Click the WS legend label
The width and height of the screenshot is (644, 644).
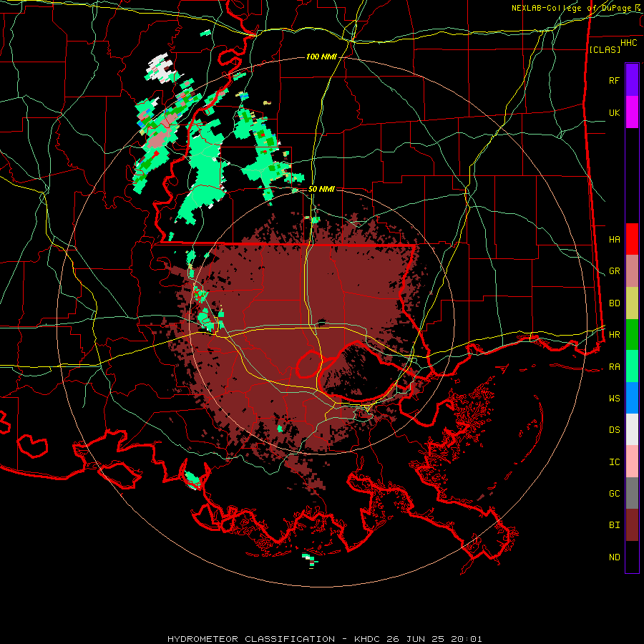point(614,399)
